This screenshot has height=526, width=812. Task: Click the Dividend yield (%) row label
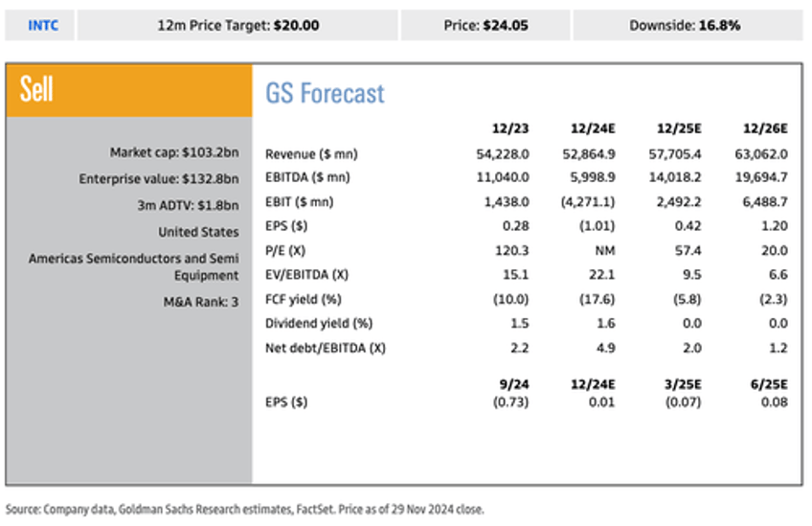pyautogui.click(x=319, y=323)
